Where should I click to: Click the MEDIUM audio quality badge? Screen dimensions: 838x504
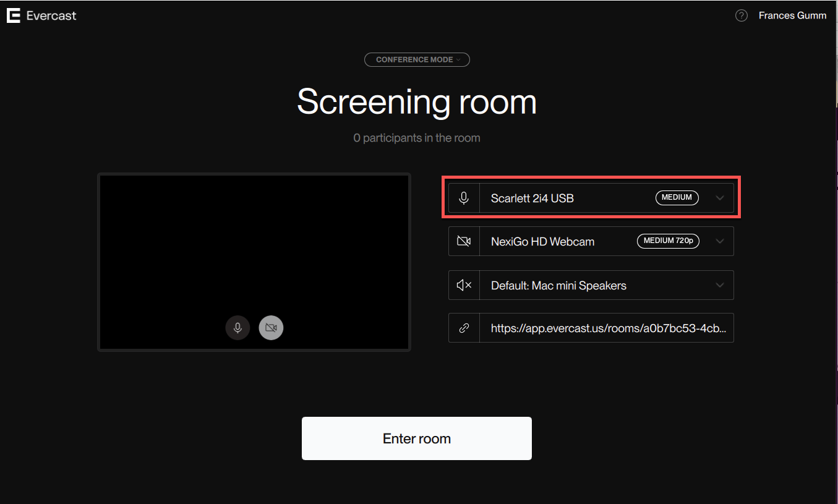point(677,198)
